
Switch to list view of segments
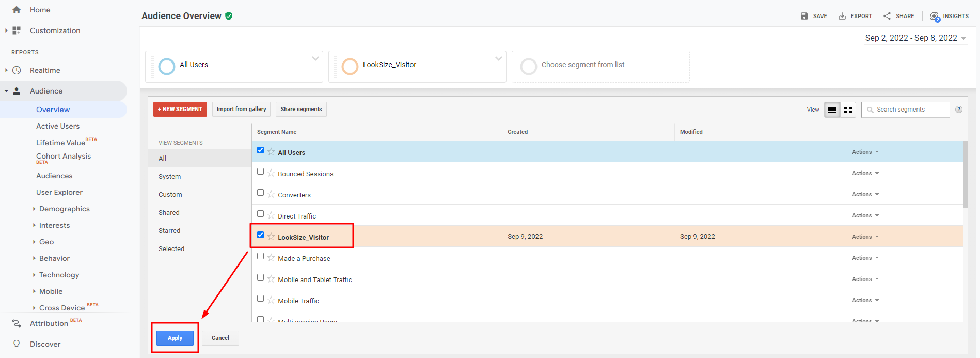coord(832,110)
